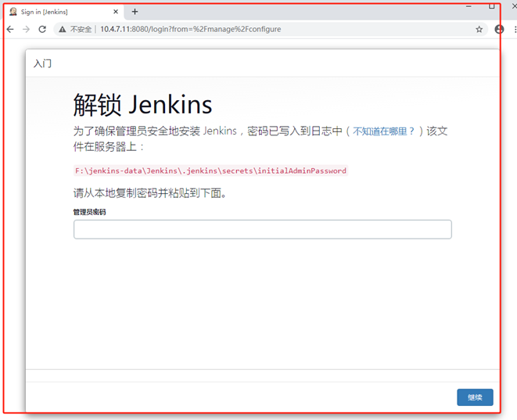Image resolution: width=517 pixels, height=420 pixels.
Task: Bookmark this page with the star icon
Action: 479,30
